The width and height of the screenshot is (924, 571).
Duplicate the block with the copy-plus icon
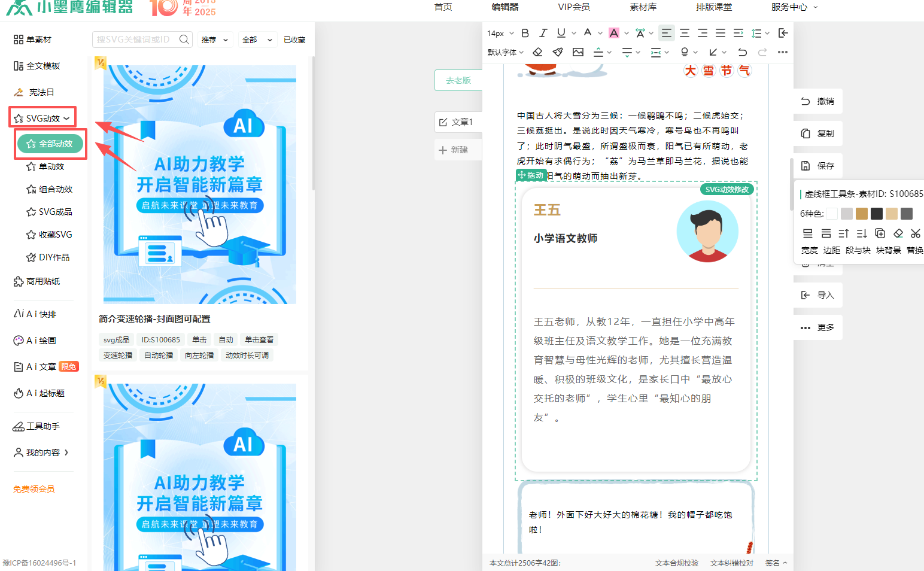click(880, 233)
